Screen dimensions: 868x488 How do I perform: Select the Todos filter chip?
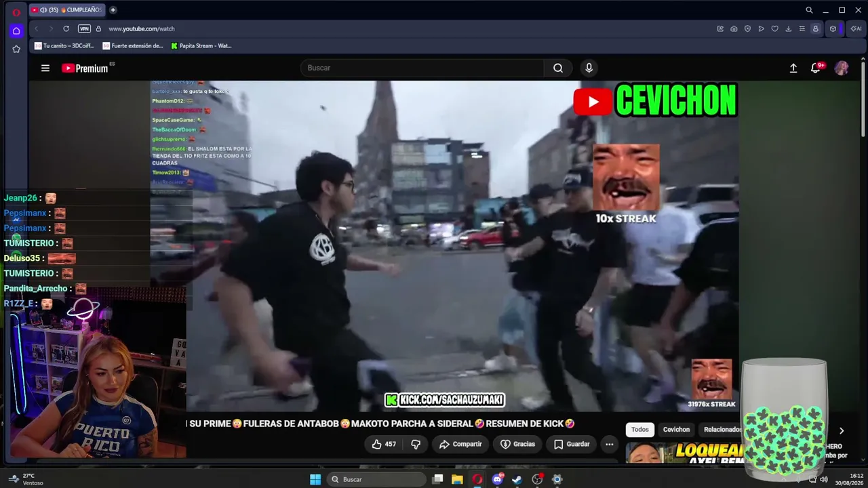click(x=640, y=430)
